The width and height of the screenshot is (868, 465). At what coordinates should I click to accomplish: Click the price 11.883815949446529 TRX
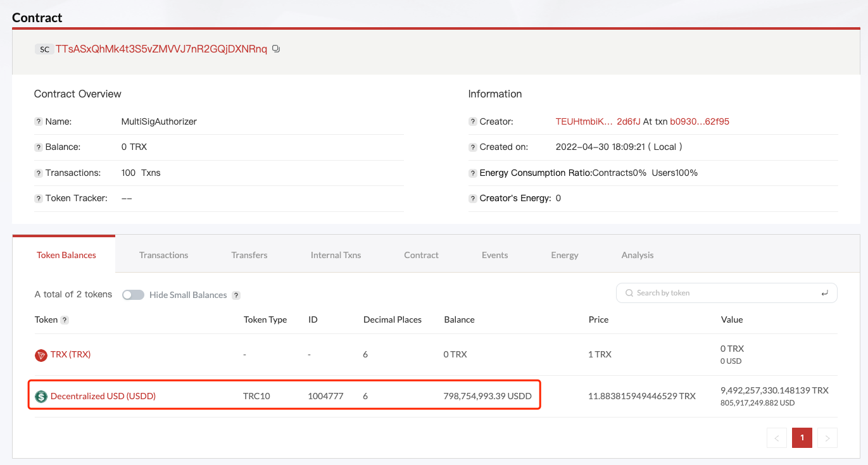coord(642,396)
